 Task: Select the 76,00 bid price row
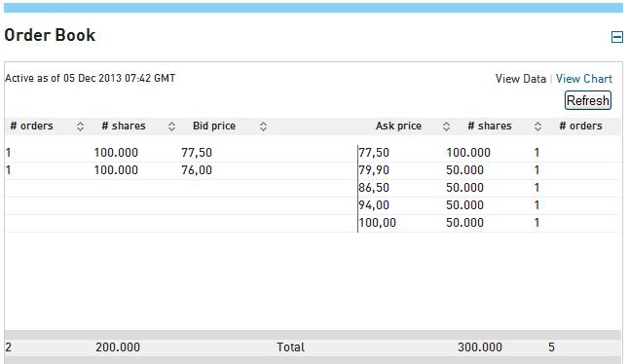(x=181, y=170)
